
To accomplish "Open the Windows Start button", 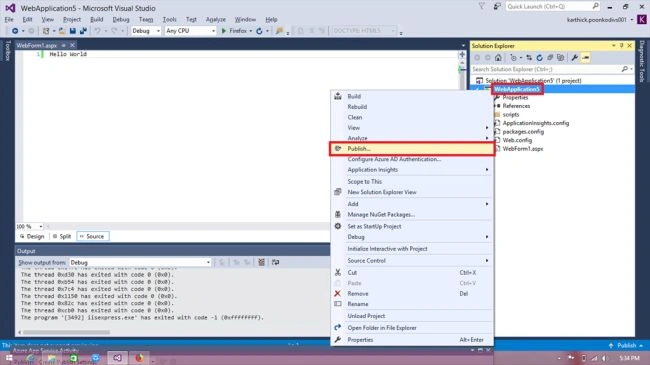I will tap(9, 358).
